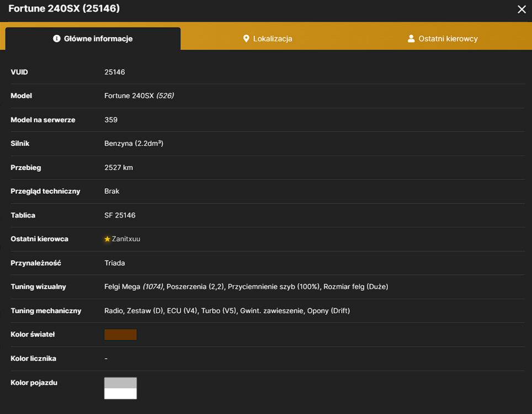This screenshot has width=532, height=414.
Task: Click the location pin icon beside Lokalizacja
Action: coord(246,39)
